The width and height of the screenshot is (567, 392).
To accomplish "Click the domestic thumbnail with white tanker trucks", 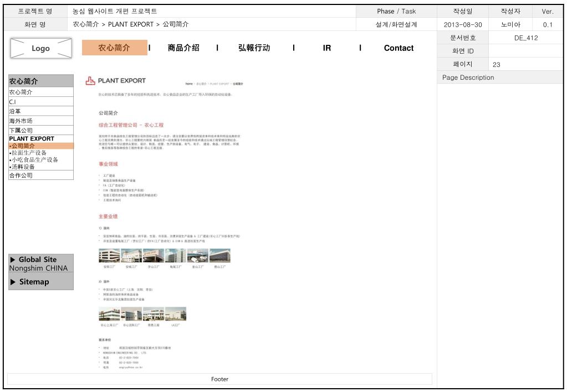I will click(198, 255).
